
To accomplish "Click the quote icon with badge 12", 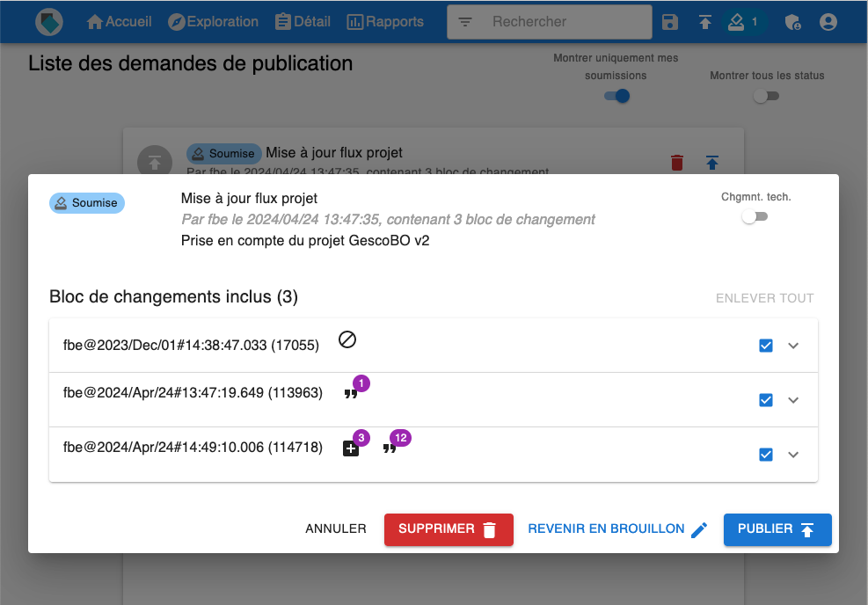I will pos(390,448).
